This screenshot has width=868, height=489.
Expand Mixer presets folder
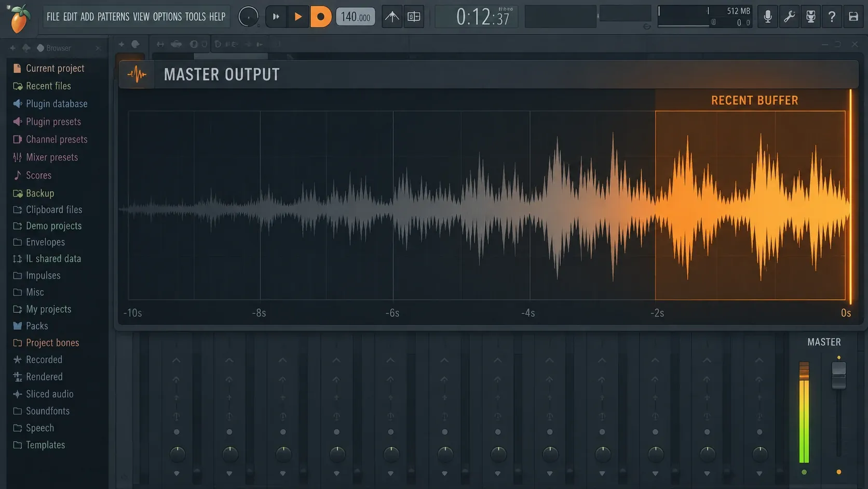45,157
